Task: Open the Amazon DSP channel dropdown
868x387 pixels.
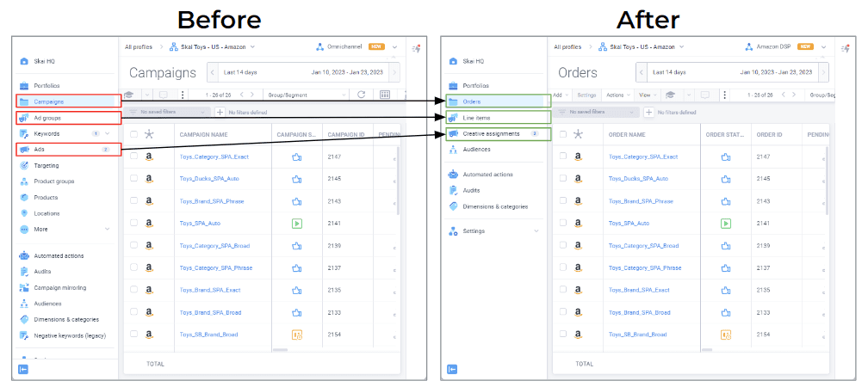Action: click(824, 47)
